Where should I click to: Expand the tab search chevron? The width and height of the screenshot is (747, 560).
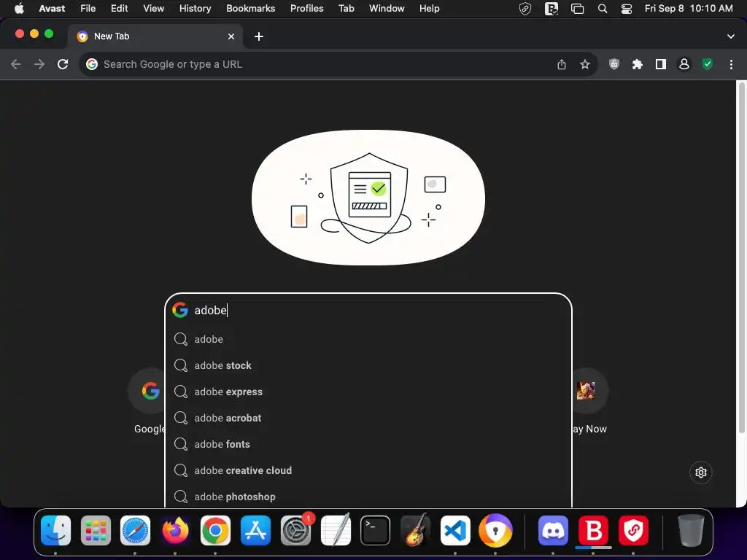[731, 36]
